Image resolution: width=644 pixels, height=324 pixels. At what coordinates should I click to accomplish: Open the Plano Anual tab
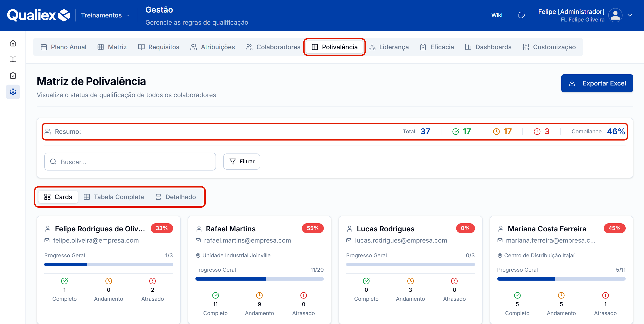[63, 47]
